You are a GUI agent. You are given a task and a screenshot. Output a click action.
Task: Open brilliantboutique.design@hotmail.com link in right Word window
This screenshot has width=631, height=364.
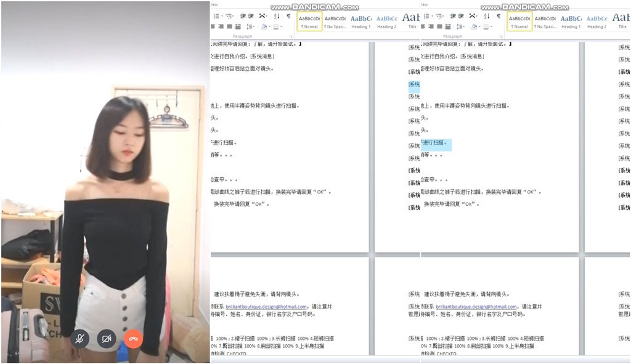click(x=476, y=307)
